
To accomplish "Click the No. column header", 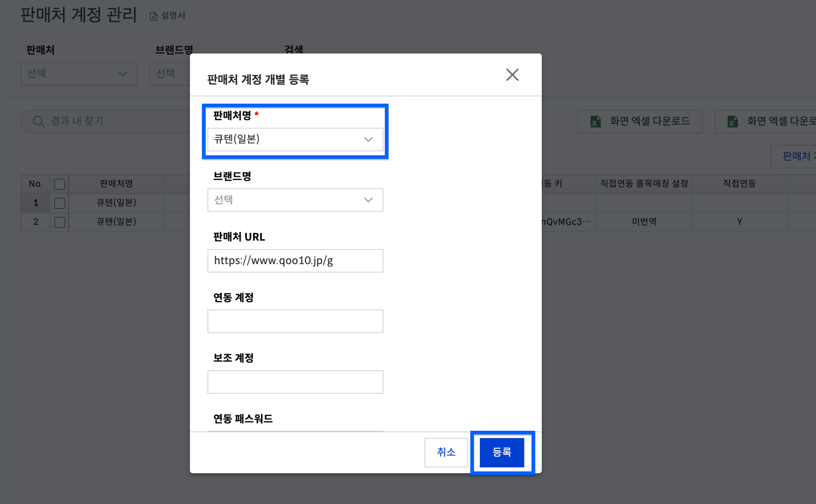I will pos(35,184).
